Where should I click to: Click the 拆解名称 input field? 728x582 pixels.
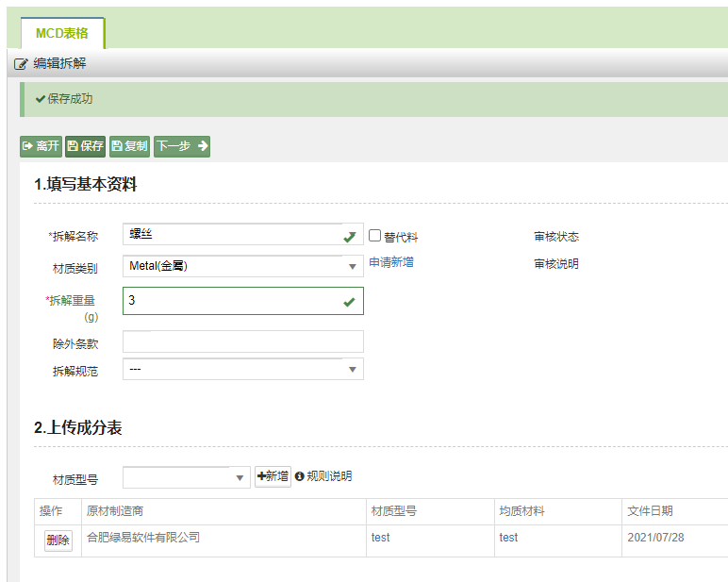[231, 235]
